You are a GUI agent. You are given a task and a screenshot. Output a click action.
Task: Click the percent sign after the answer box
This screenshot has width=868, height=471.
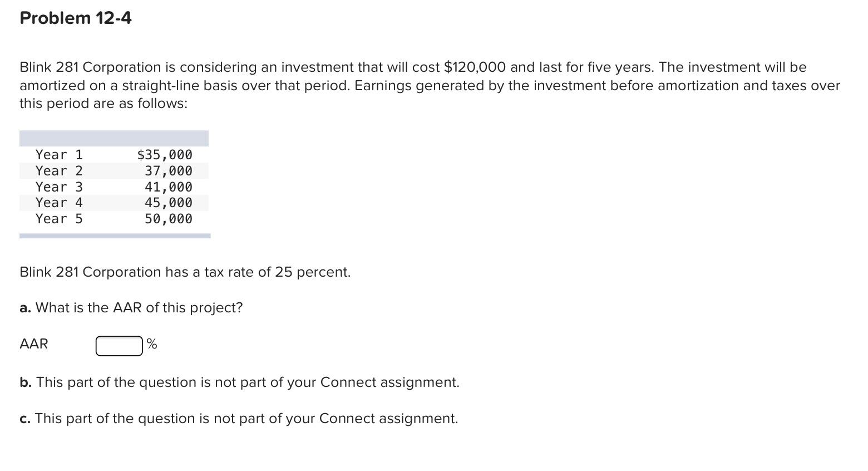coord(152,344)
